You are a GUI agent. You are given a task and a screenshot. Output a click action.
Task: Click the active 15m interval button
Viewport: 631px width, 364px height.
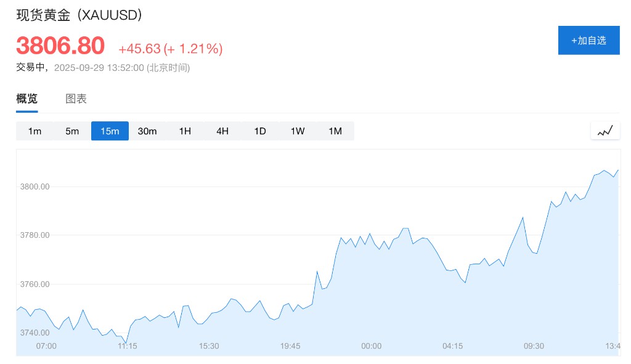click(110, 131)
